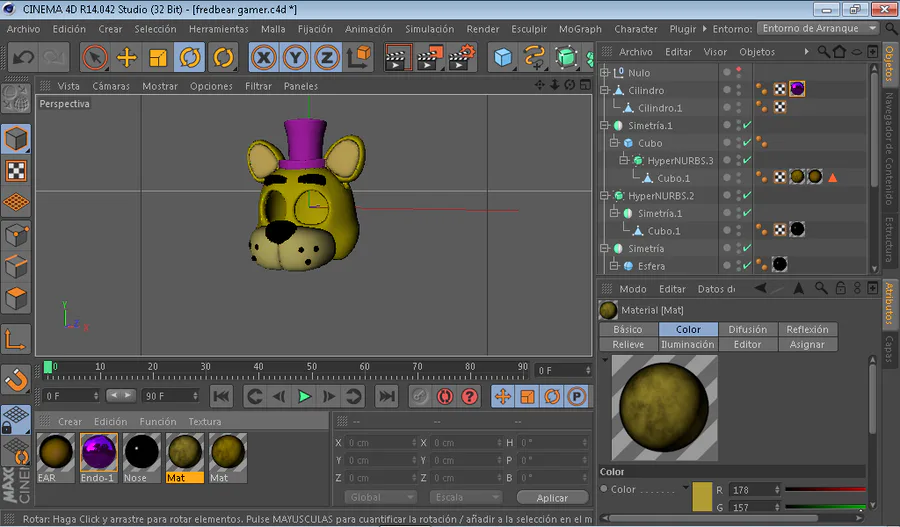Screen dimensions: 900x527
Task: Click record active objects keyframe button
Action: (420, 396)
